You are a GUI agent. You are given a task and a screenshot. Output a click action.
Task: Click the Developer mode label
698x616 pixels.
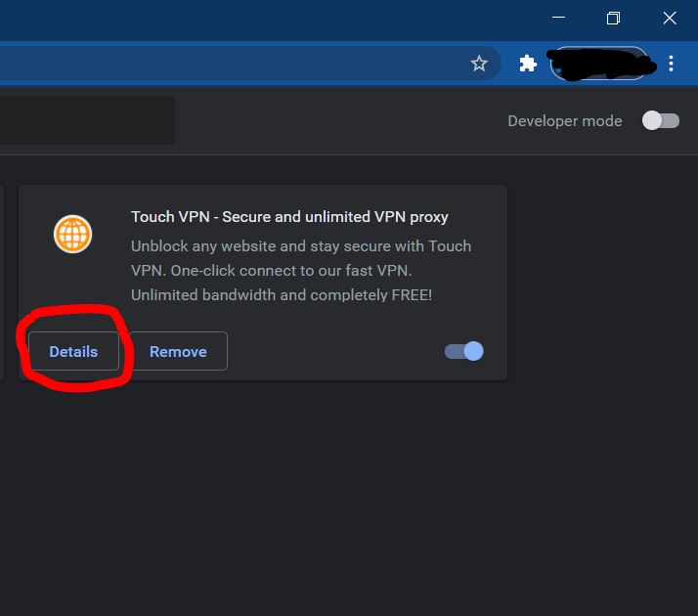click(x=564, y=120)
